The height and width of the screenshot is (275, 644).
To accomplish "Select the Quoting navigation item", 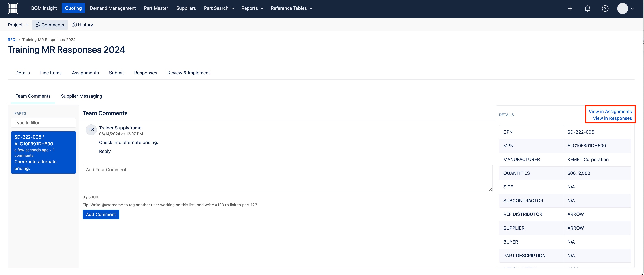I will coord(73,8).
